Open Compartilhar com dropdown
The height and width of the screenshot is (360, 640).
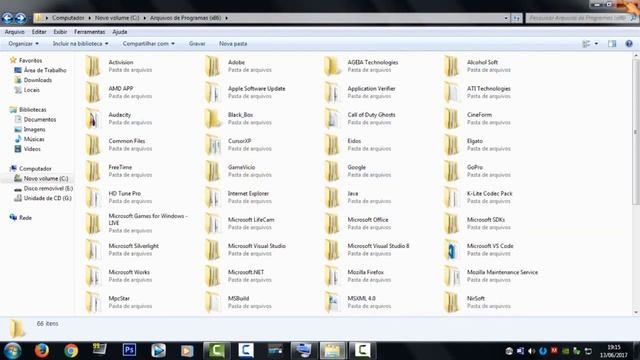149,44
